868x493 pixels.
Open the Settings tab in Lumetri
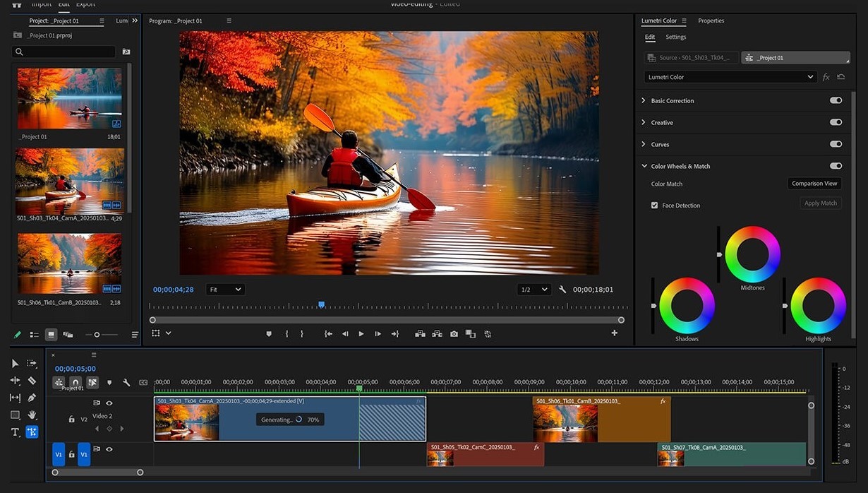675,37
